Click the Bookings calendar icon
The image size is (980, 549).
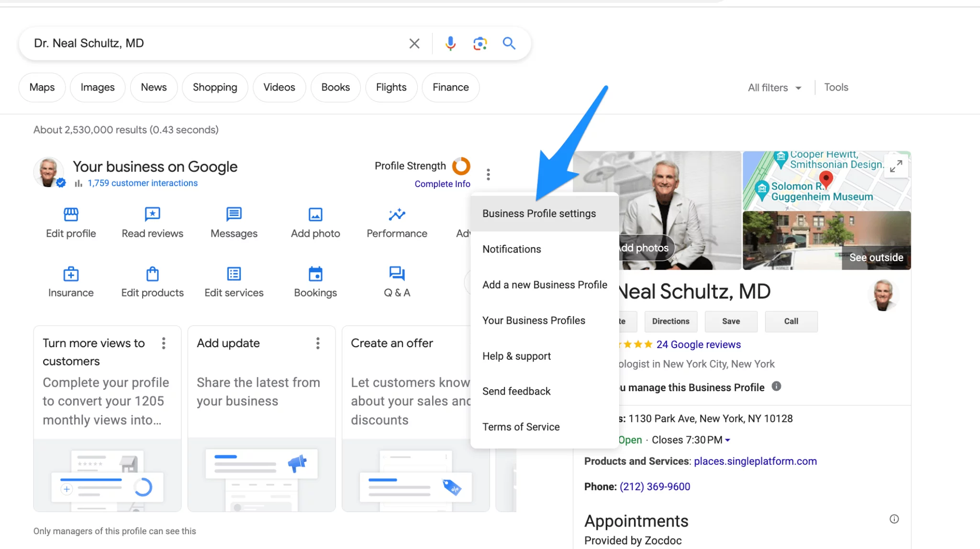315,274
